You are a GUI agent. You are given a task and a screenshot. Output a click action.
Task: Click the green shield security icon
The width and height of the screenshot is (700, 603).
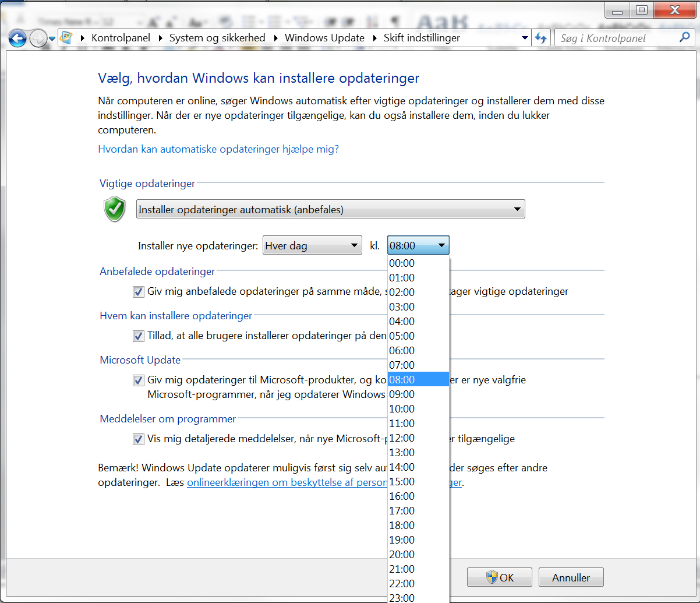[x=115, y=209]
